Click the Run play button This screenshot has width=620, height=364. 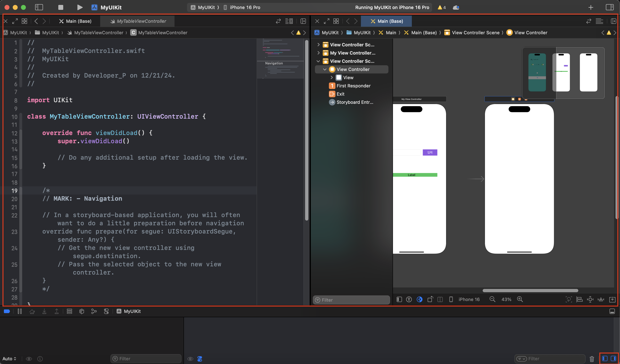[79, 7]
